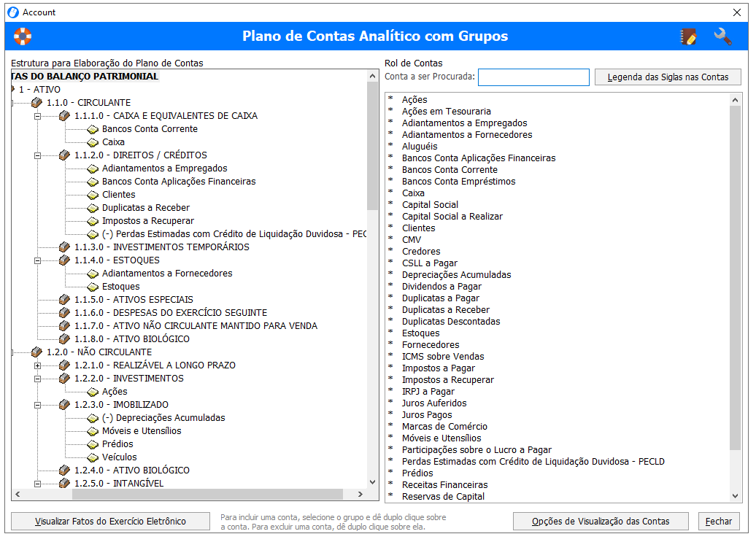The image size is (756, 542).
Task: Click book icon of 1.2.3.0 IMOBILIZADO
Action: click(65, 405)
